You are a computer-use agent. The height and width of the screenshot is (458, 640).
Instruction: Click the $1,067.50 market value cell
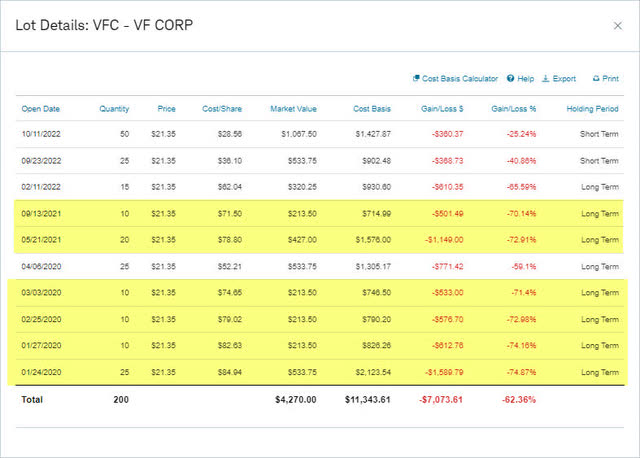pos(299,134)
